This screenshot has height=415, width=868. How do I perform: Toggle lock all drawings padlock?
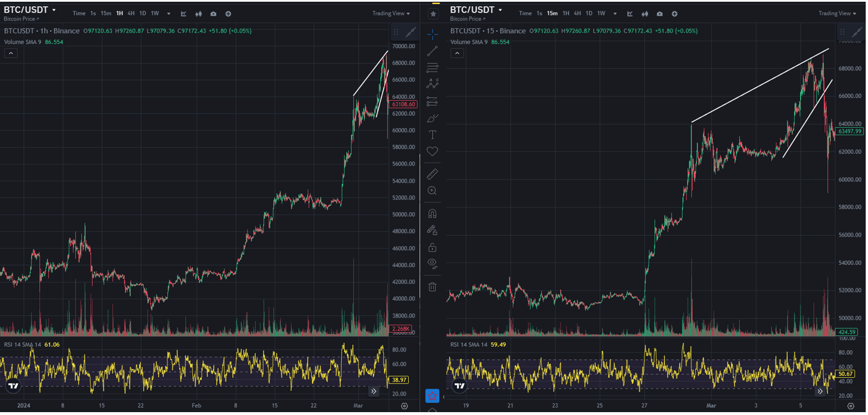(432, 247)
